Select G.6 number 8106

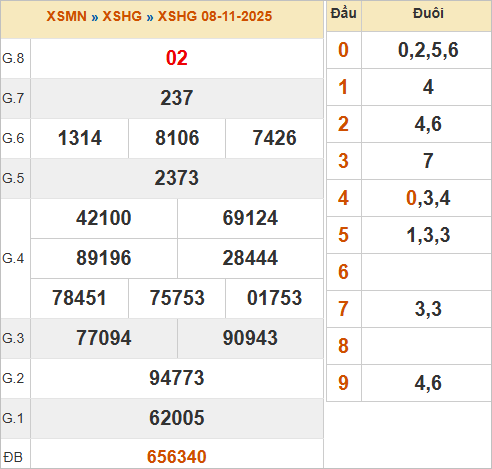[x=177, y=138]
